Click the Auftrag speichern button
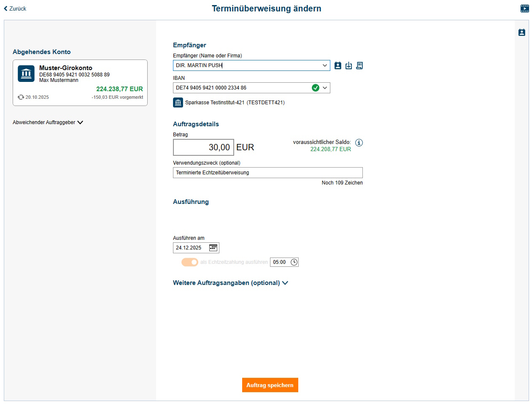Screen dimensions: 532x404 [270, 385]
